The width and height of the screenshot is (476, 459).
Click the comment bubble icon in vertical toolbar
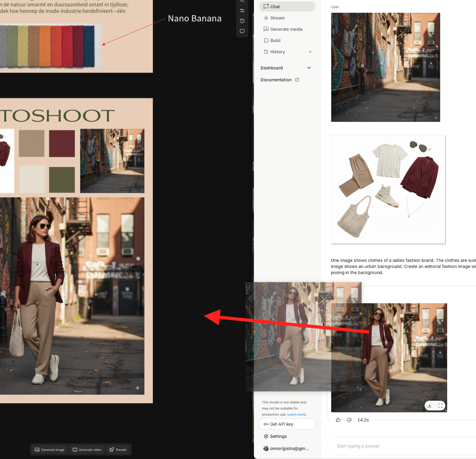pos(242,31)
